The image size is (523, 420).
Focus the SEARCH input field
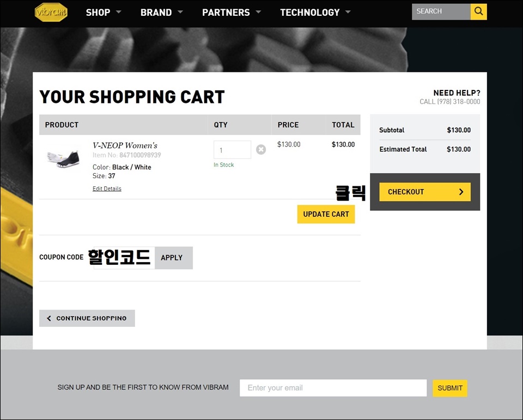[x=441, y=11]
